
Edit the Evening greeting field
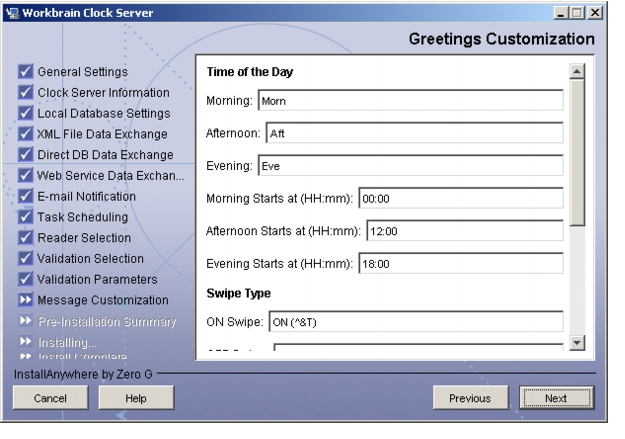coord(411,166)
